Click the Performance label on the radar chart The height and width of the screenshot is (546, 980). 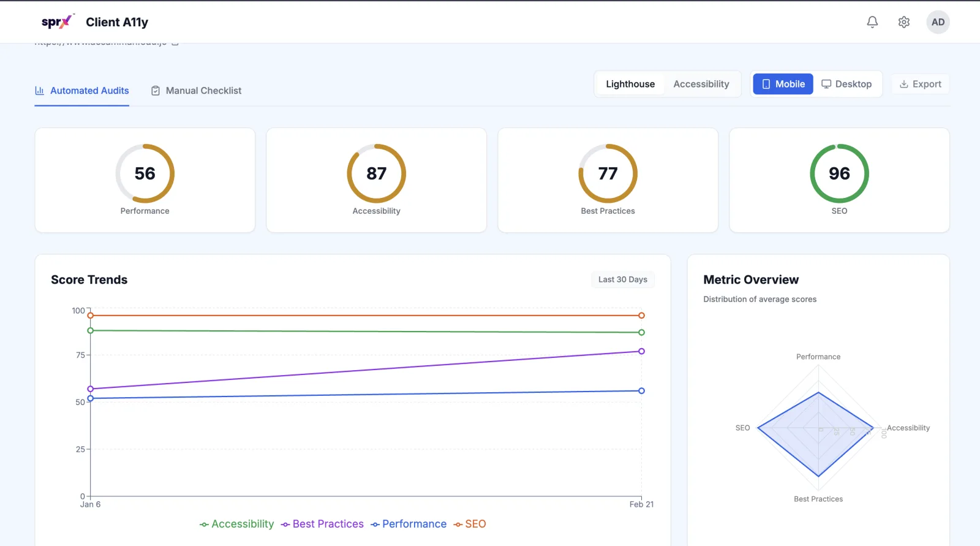(818, 357)
